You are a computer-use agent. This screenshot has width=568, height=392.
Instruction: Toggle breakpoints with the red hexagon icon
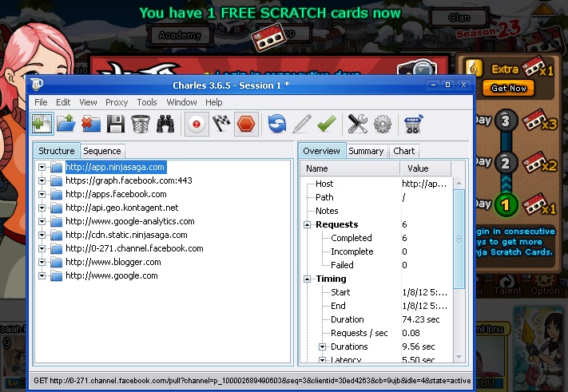[x=246, y=125]
